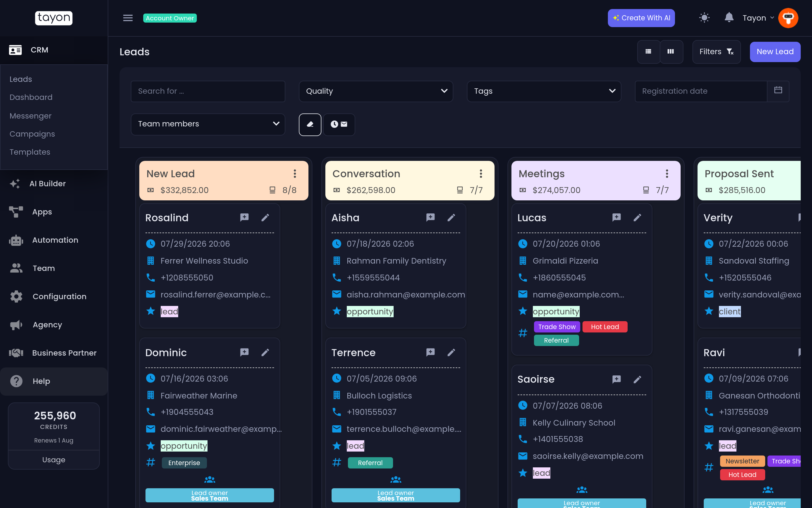Click Lucas's Trade Show tag
The image size is (812, 508).
click(x=557, y=327)
